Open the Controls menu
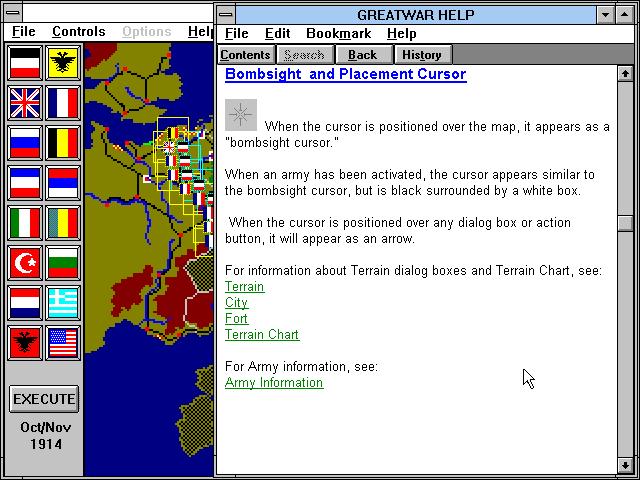640x480 pixels. click(x=79, y=31)
